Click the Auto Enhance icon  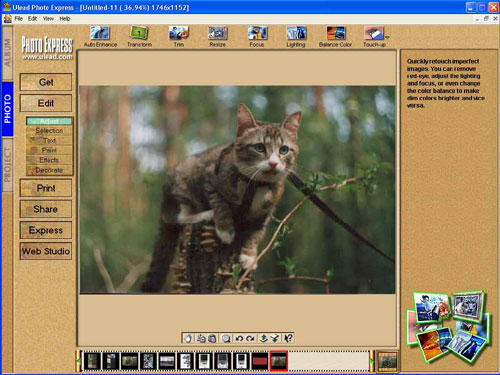pos(100,33)
